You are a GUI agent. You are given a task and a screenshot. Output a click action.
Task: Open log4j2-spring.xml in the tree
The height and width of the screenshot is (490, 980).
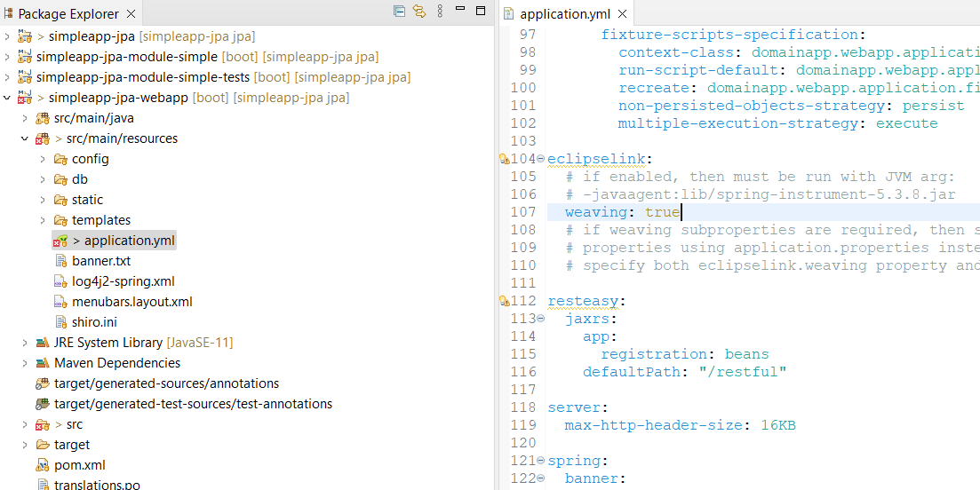(x=123, y=281)
